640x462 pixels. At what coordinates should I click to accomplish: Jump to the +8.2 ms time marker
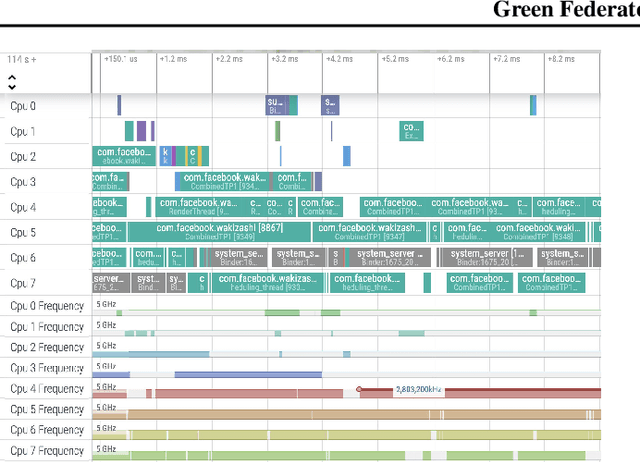(x=559, y=59)
